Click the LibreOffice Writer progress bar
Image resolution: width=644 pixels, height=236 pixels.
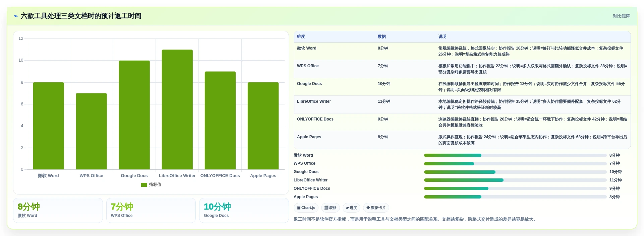[x=515, y=180]
